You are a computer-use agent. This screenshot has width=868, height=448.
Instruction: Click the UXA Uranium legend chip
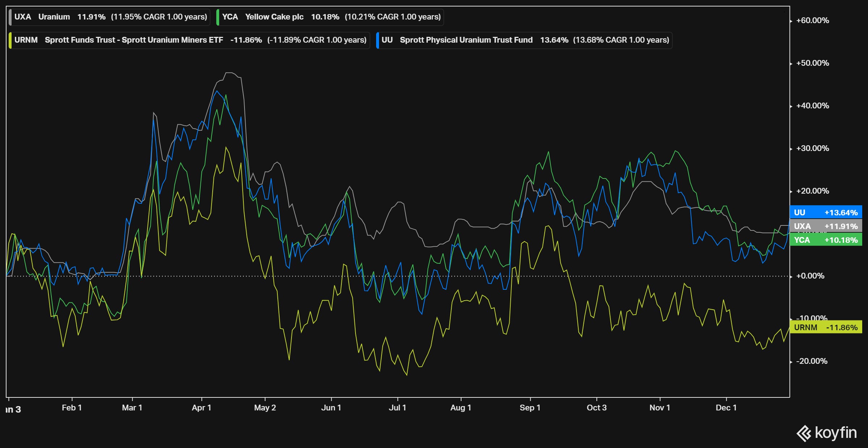[110, 17]
